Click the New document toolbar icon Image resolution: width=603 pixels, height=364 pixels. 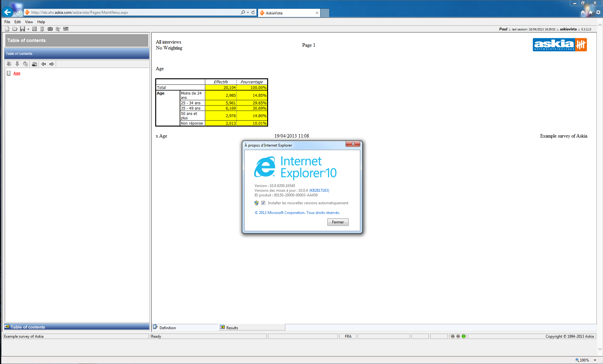tap(7, 29)
